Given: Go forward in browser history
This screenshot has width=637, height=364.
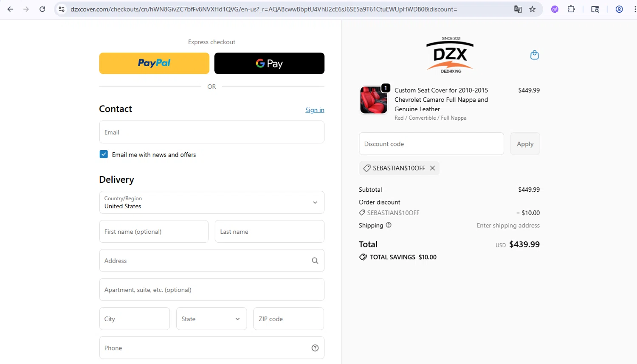Looking at the screenshot, I should pos(26,9).
